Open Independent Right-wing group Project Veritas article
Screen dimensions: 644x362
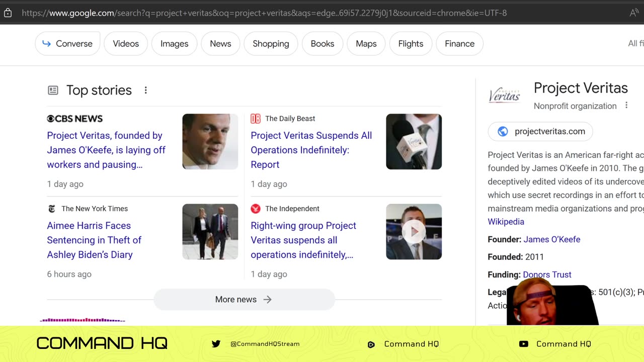(x=303, y=240)
